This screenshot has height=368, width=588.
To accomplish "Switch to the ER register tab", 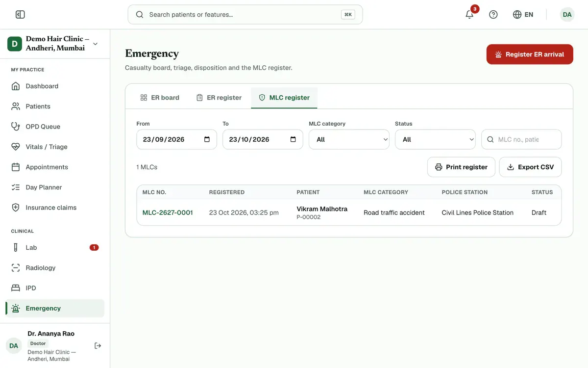I will pyautogui.click(x=219, y=98).
